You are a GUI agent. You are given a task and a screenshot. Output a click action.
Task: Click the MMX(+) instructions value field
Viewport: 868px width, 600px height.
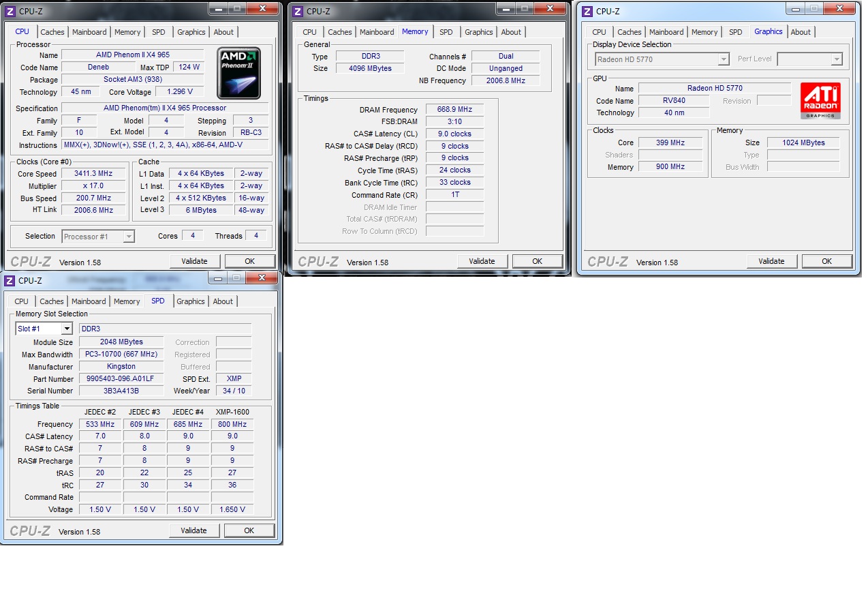pos(165,145)
